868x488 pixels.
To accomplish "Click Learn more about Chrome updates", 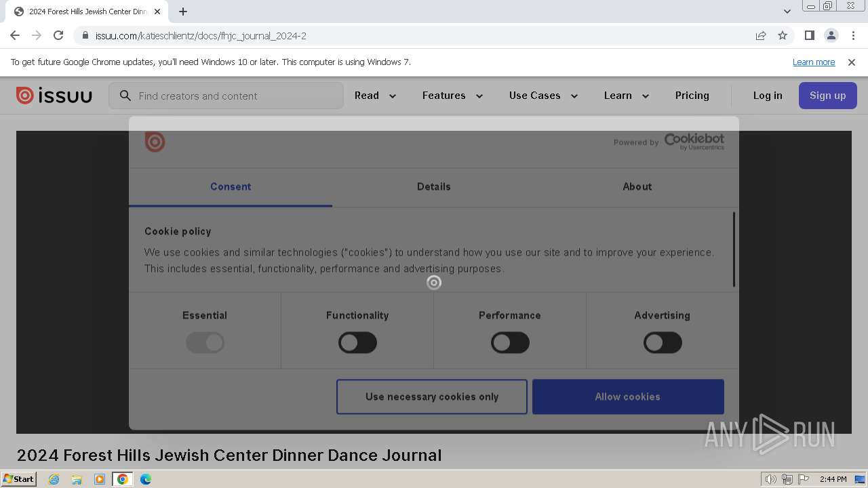I will [814, 62].
